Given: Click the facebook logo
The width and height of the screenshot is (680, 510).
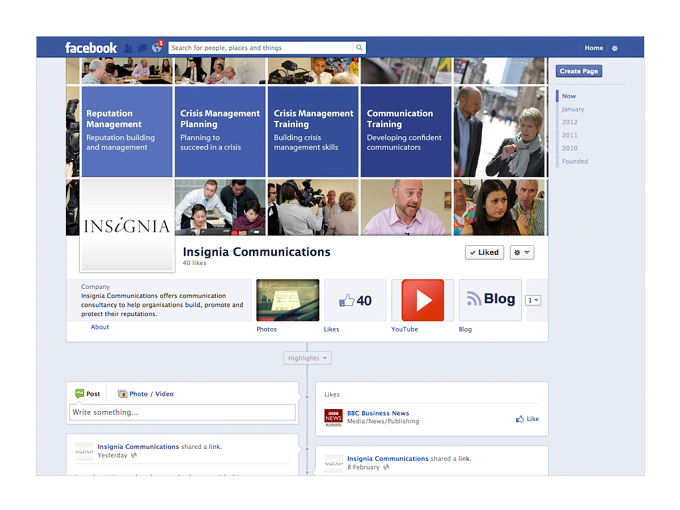Looking at the screenshot, I should click(x=91, y=48).
